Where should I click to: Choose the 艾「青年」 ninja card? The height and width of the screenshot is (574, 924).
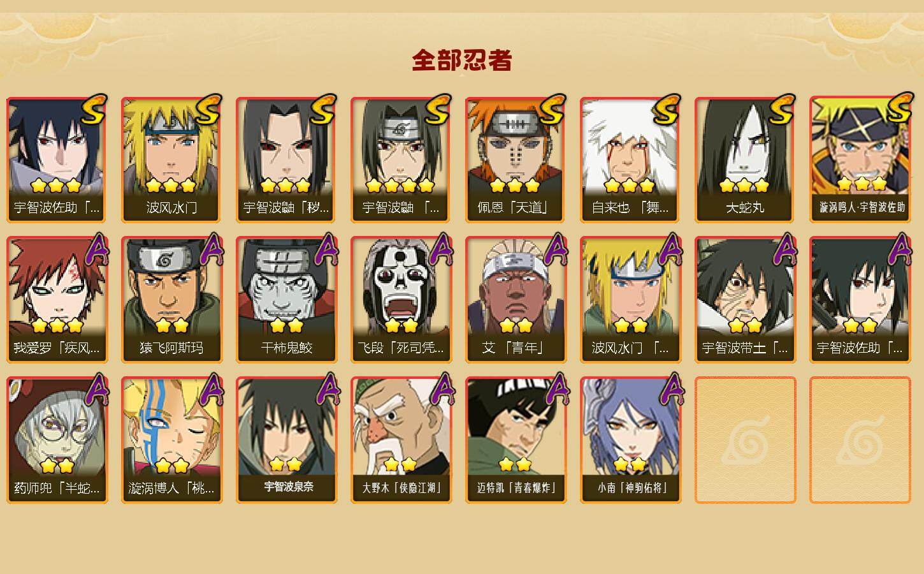coord(516,300)
